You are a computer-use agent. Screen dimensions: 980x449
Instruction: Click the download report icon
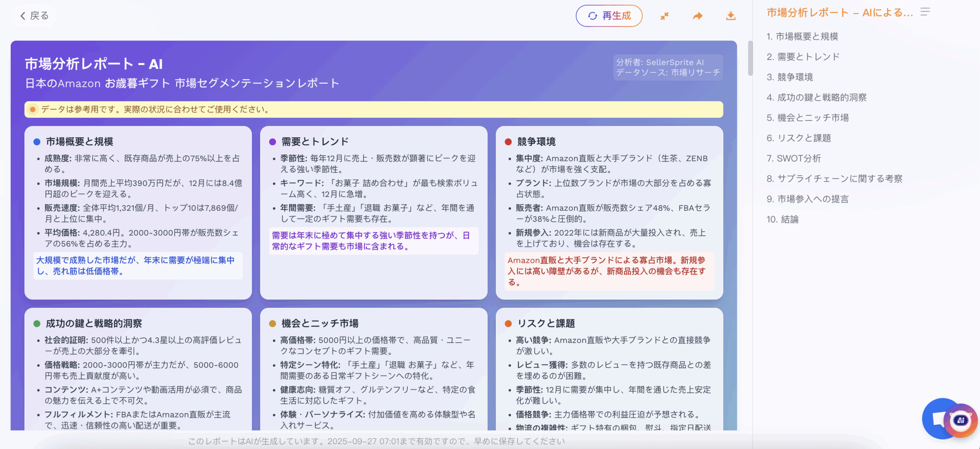(x=730, y=16)
